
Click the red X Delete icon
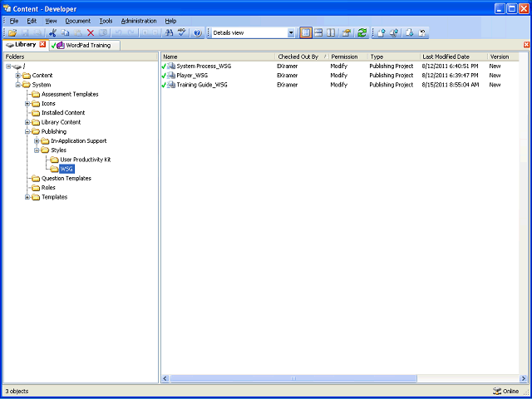[x=91, y=33]
